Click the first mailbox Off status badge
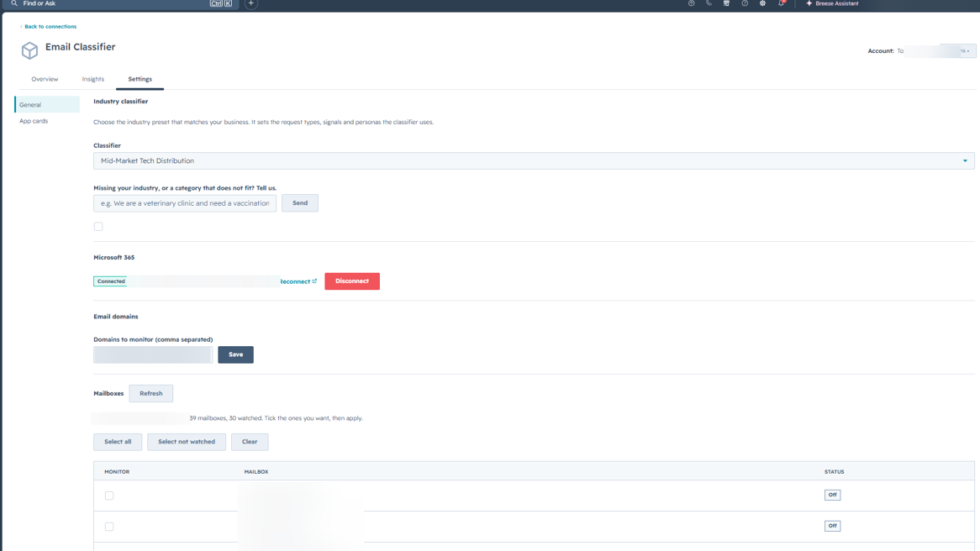The width and height of the screenshot is (980, 551). [833, 495]
